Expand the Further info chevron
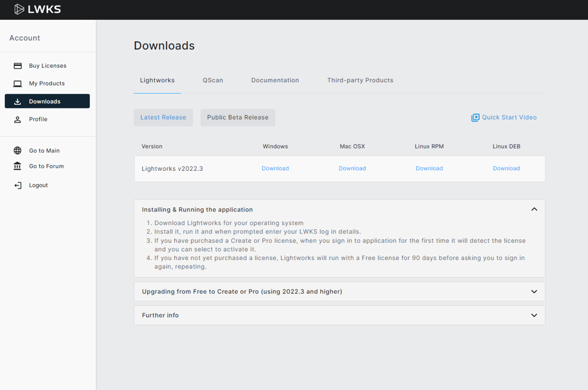Screen dimensions: 588x390 [534, 315]
